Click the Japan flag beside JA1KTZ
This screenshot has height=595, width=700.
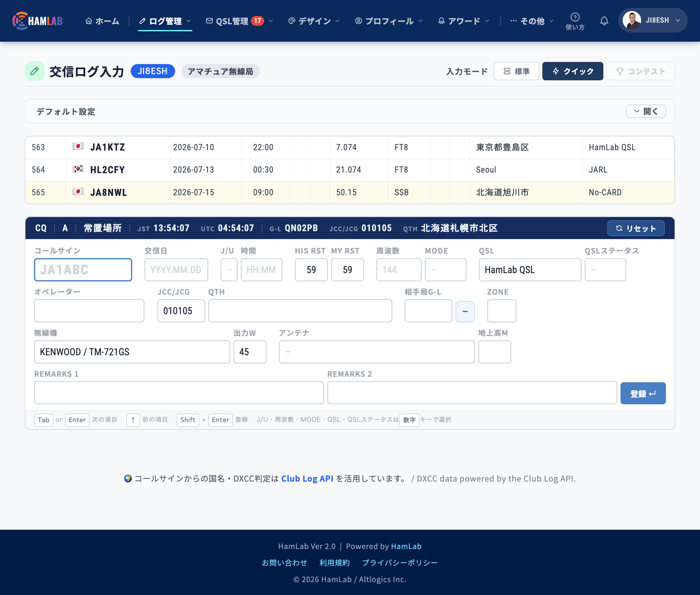[x=78, y=147]
